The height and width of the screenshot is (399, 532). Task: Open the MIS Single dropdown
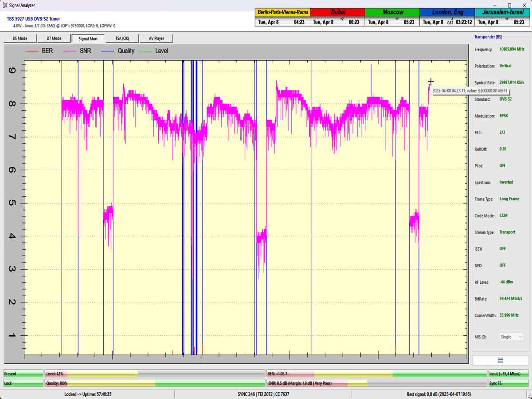[x=511, y=337]
